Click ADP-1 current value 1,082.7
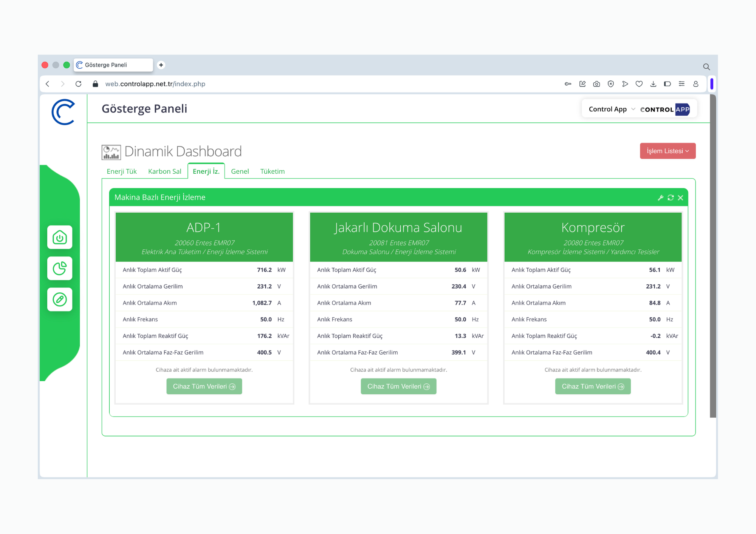 tap(262, 303)
